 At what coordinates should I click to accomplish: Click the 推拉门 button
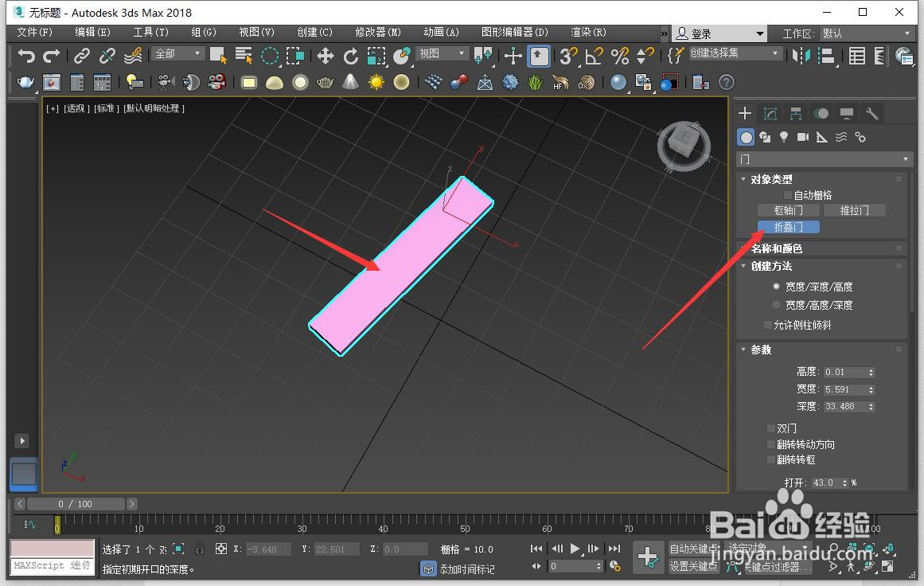pyautogui.click(x=855, y=210)
